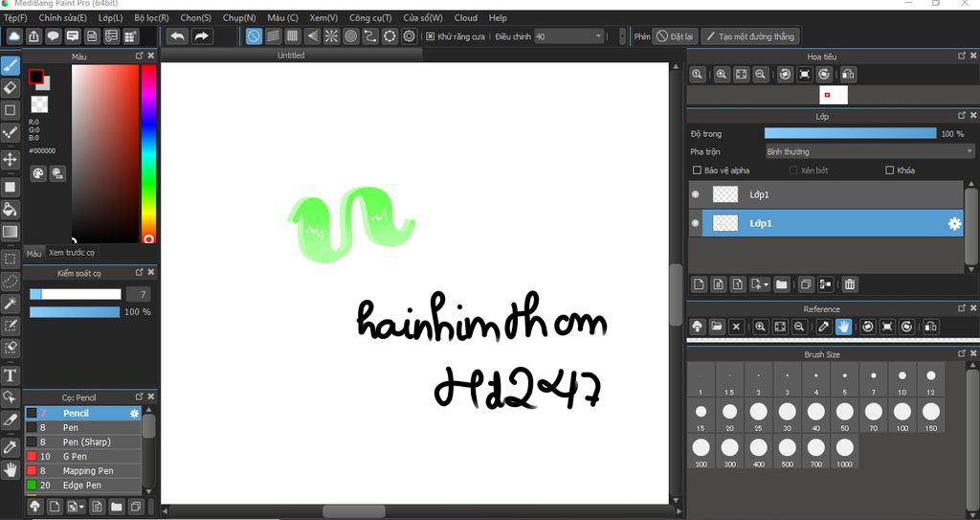Screen dimensions: 980x520
Task: Open the Bộ lọc(R) menu
Action: (x=151, y=17)
